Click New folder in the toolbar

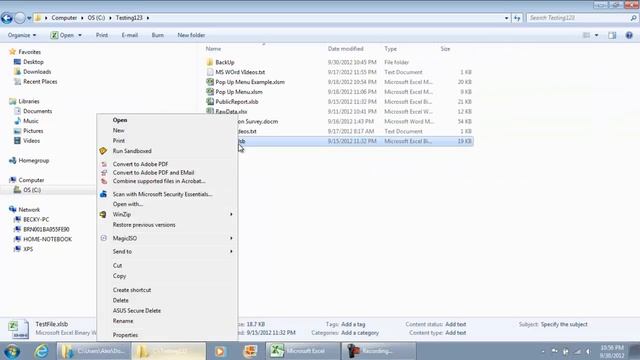(x=191, y=35)
